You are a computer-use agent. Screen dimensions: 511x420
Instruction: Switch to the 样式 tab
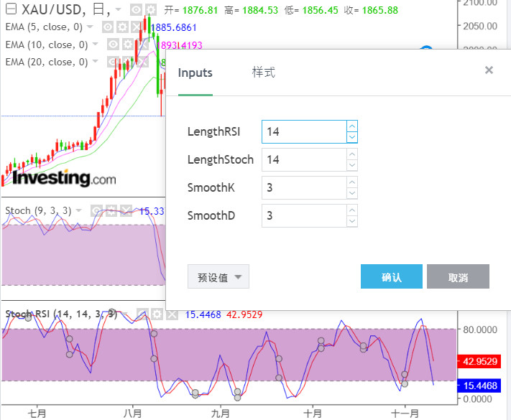pos(263,73)
